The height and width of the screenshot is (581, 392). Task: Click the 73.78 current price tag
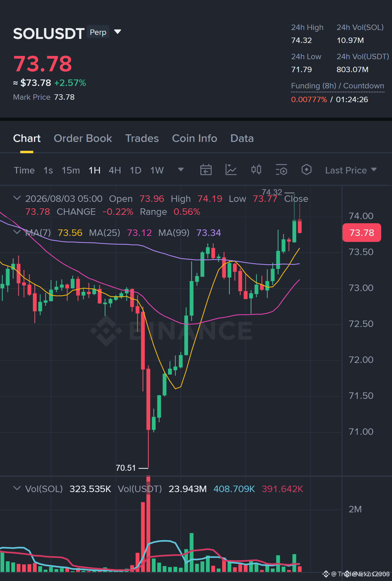click(362, 233)
